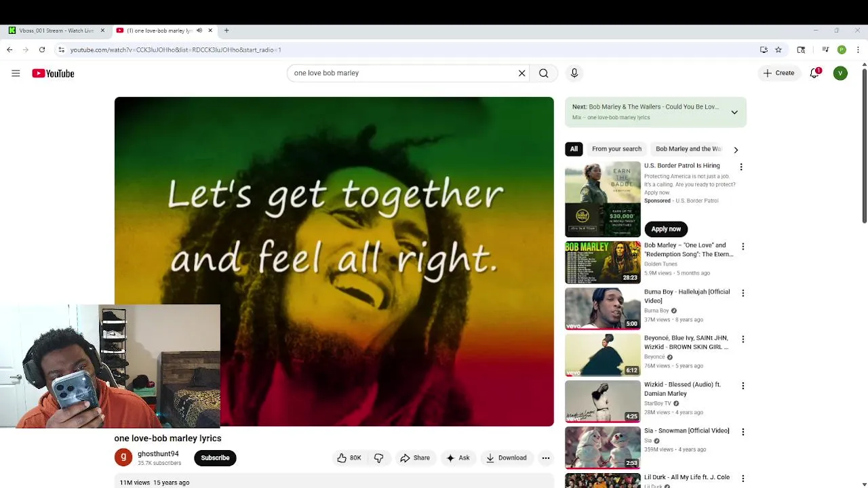This screenshot has height=488, width=868.
Task: Open the Lil Durk All My Life title
Action: pos(687,477)
